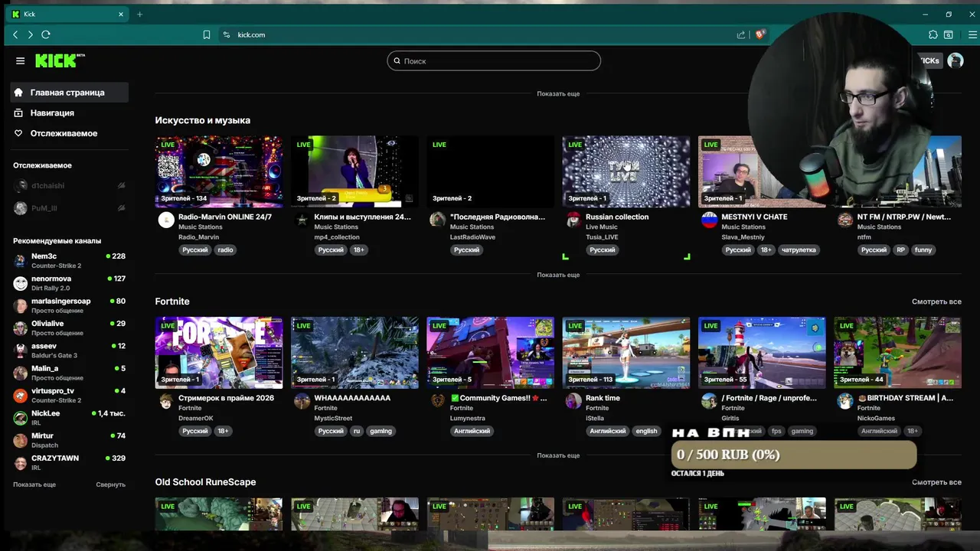Open WHAAAAAAAAAAAAA stream title
This screenshot has width=980, height=551.
coord(352,398)
